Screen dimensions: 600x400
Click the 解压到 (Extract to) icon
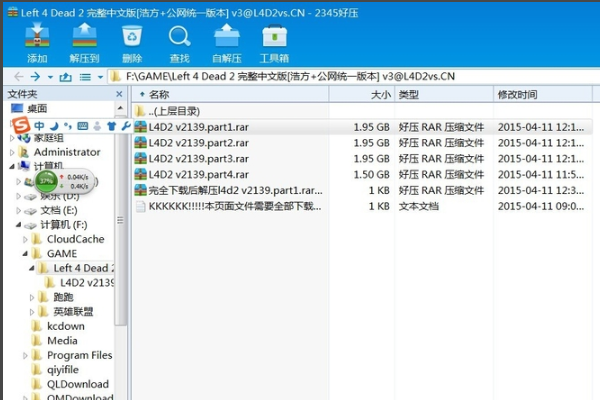tap(84, 42)
